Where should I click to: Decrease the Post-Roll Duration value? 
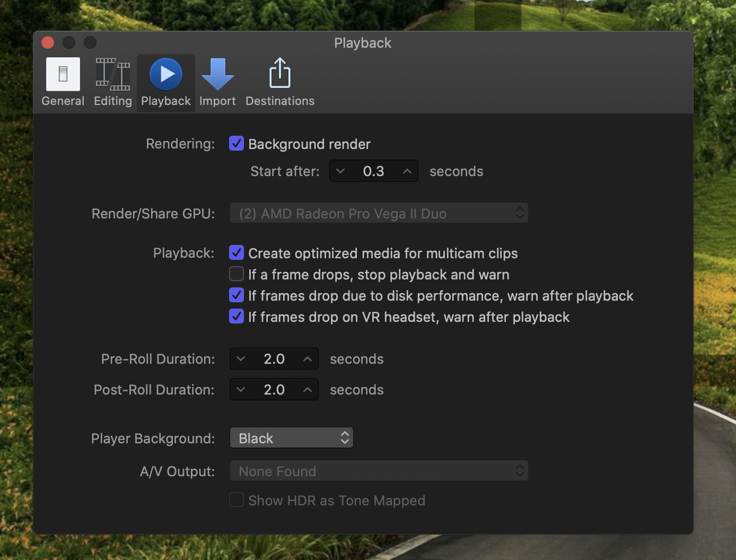(241, 390)
